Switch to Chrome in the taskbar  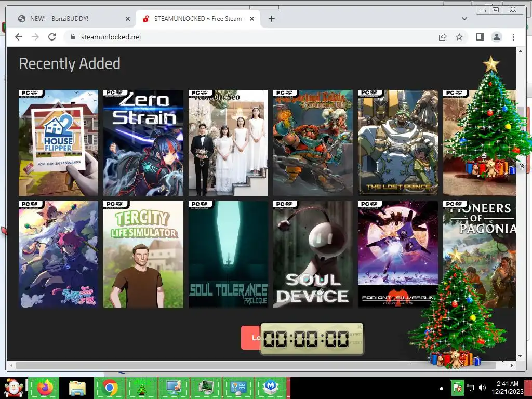(x=110, y=388)
